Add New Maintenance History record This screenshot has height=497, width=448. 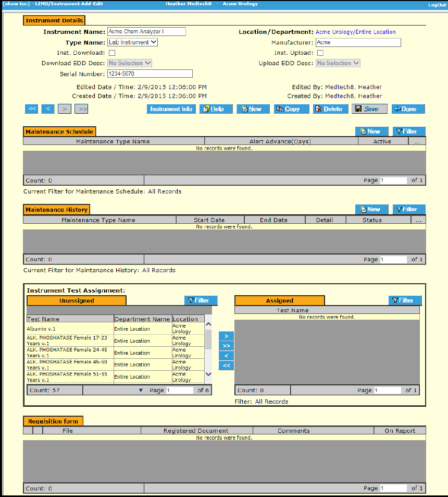tap(371, 209)
